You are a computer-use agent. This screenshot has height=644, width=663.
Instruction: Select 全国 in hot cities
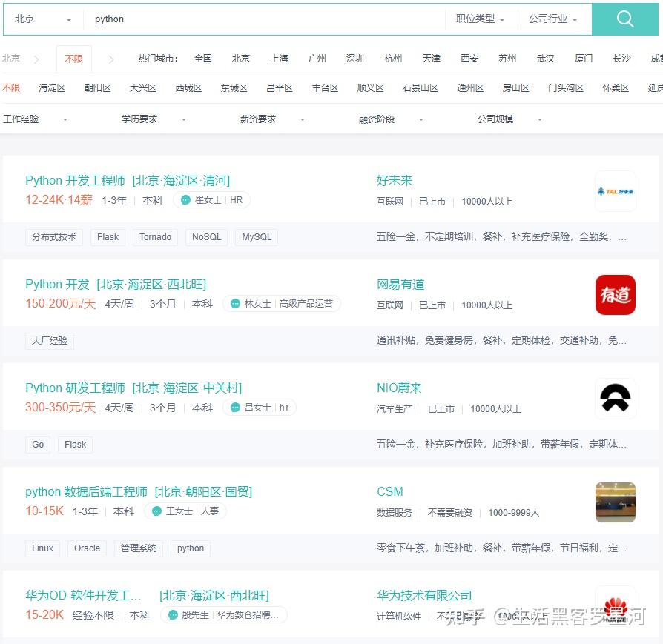point(203,59)
